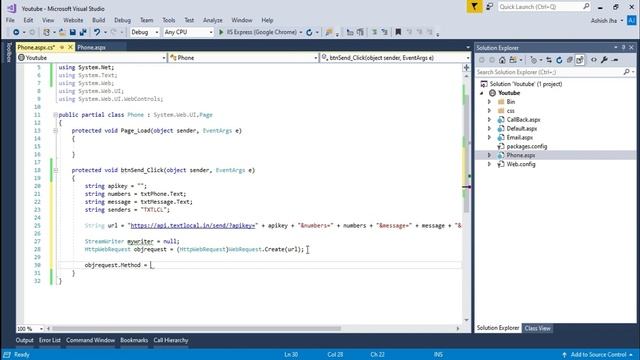640x360 pixels.
Task: Collapse the Phone class outlining box
Action: [56, 115]
